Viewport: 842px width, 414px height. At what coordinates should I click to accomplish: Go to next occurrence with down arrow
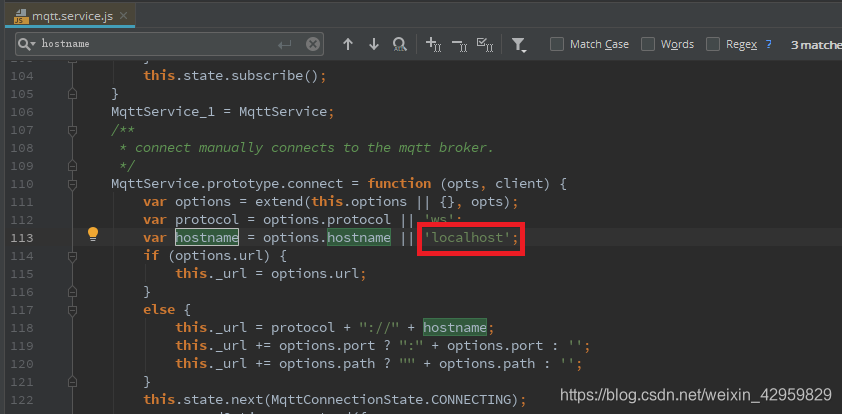pyautogui.click(x=374, y=44)
